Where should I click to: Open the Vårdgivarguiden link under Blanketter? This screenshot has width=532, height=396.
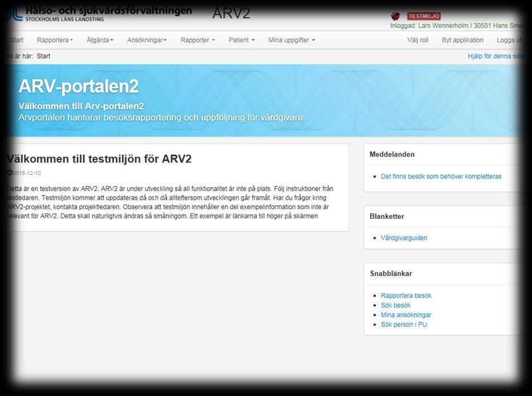pyautogui.click(x=404, y=238)
